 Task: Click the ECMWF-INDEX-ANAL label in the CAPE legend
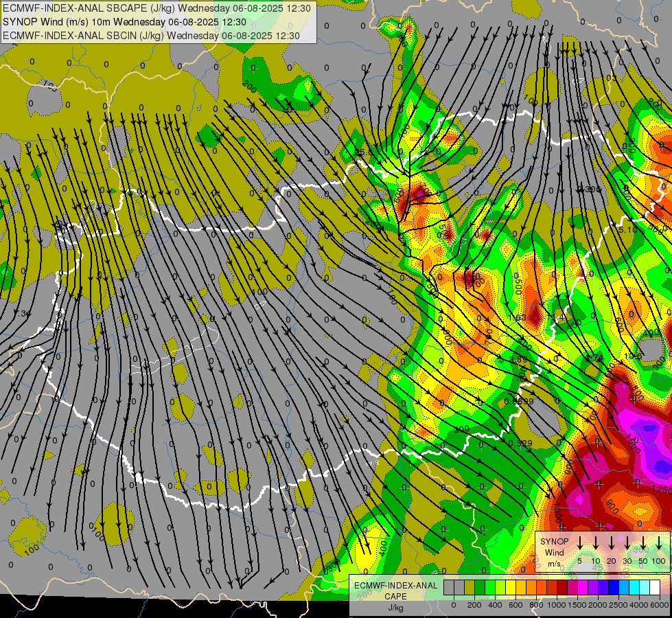pyautogui.click(x=395, y=586)
